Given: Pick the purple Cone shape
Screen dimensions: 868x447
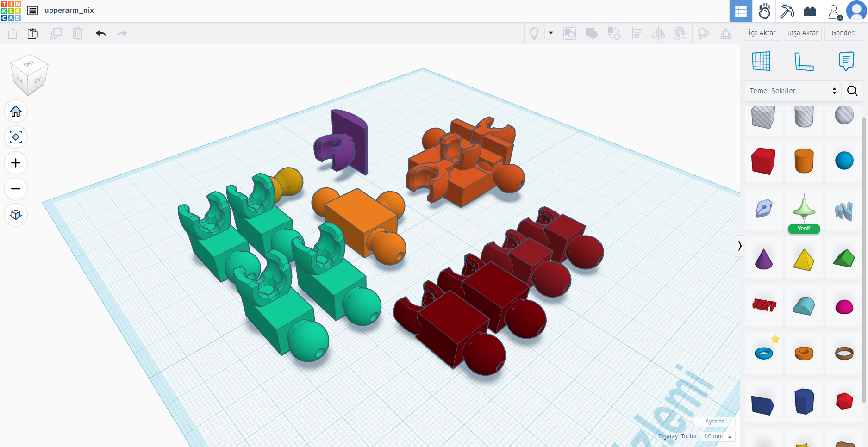Looking at the screenshot, I should 764,259.
